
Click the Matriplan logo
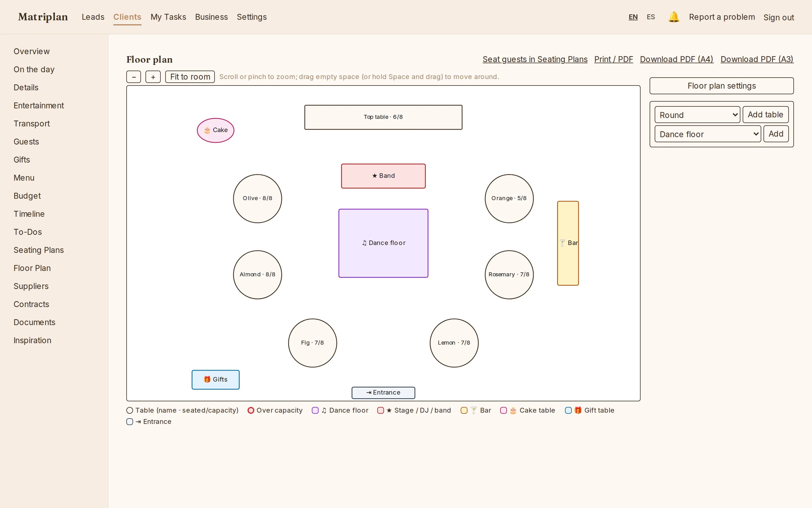(x=43, y=17)
